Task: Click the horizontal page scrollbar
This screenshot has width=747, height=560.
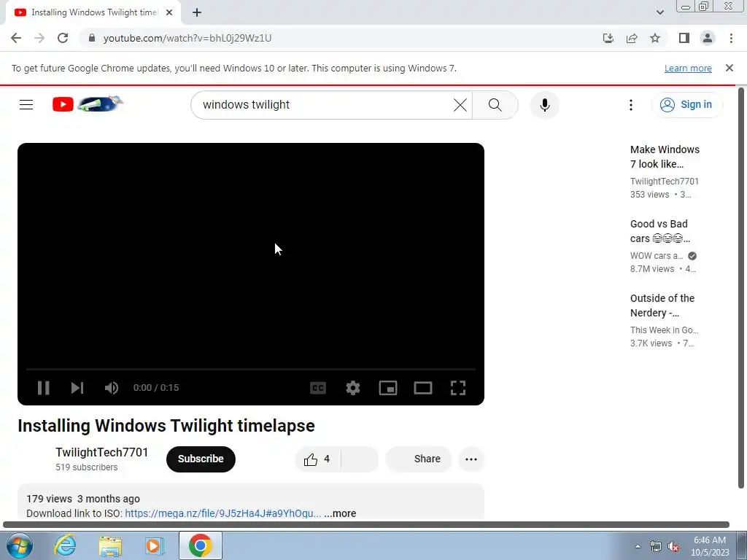Action: tap(366, 525)
